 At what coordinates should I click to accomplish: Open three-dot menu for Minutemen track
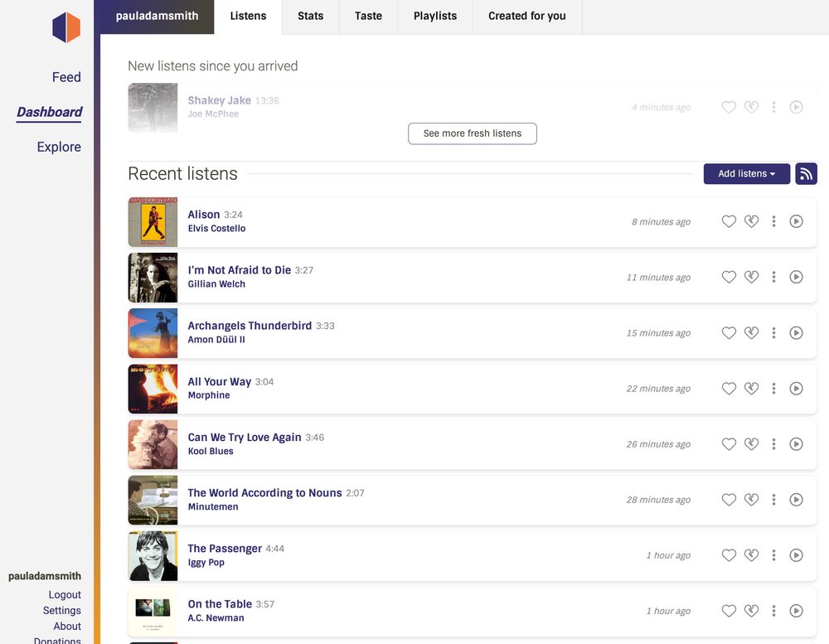point(773,499)
